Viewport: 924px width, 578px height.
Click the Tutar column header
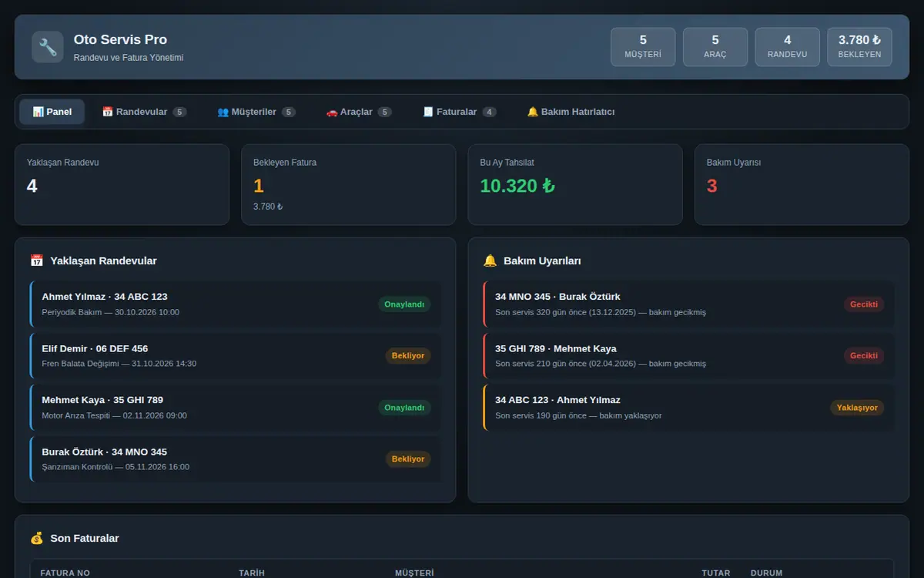[716, 573]
